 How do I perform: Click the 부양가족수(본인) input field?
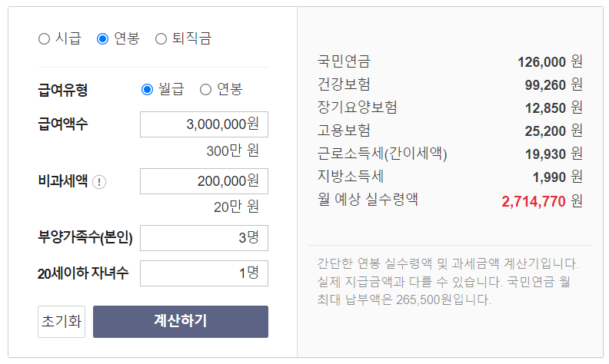(204, 238)
